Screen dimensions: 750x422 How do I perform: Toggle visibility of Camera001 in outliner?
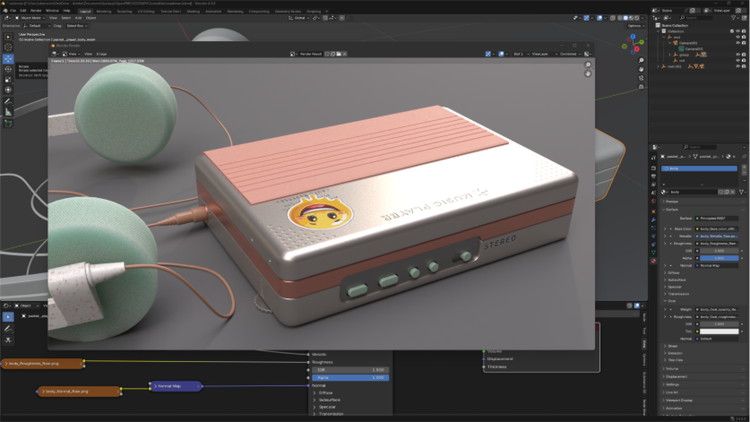(x=738, y=43)
